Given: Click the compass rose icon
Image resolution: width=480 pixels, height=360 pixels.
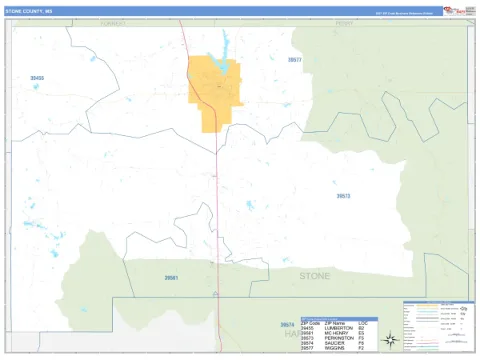Looking at the screenshot, I should pos(390,340).
